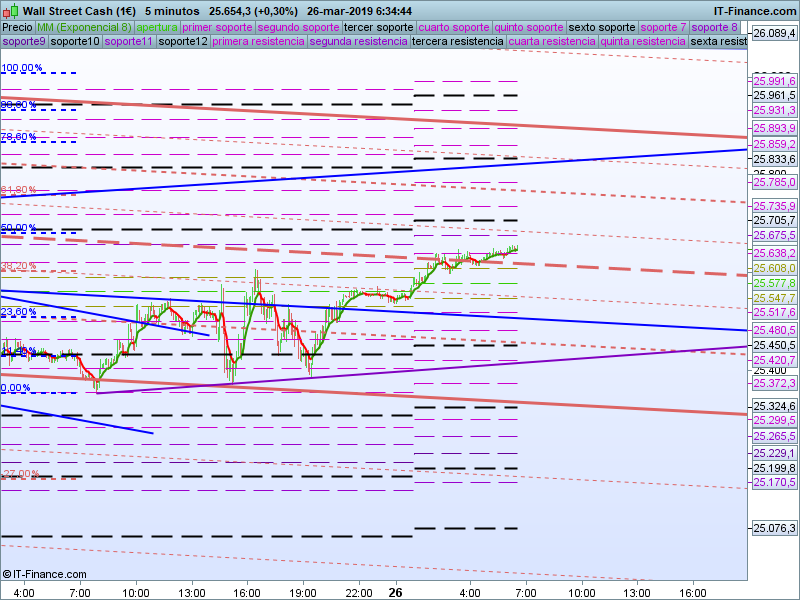
Task: Click the soporte12 legend entry
Action: pos(183,41)
